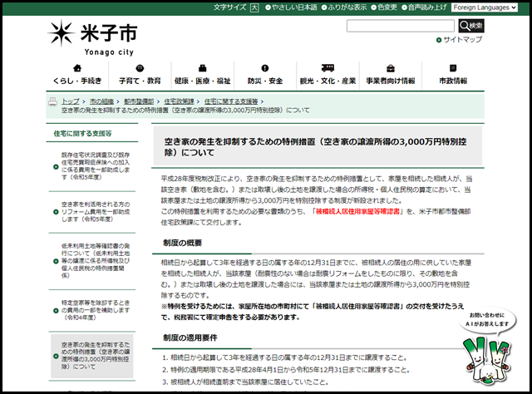Open the 防災・安全 menu
This screenshot has height=394, width=532.
click(x=265, y=81)
